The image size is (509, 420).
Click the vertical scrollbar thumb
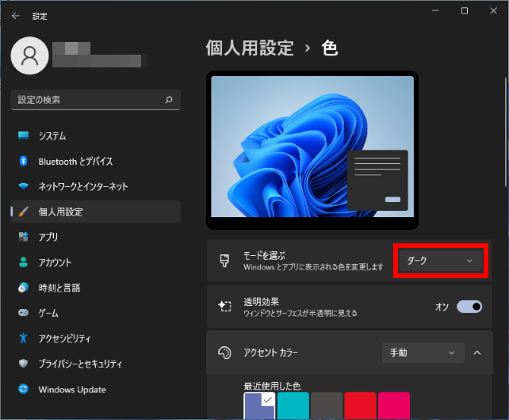(x=505, y=132)
